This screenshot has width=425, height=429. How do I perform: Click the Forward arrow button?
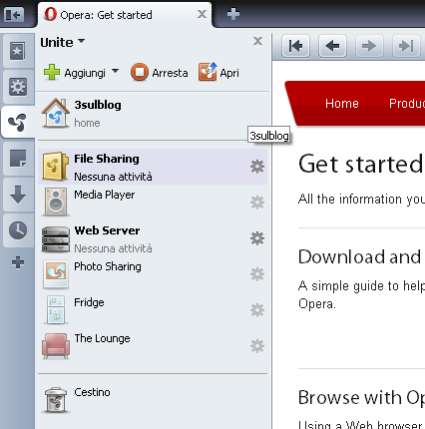(369, 46)
